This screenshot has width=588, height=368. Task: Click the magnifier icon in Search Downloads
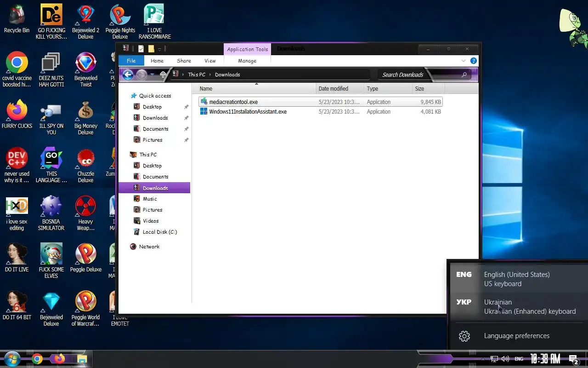[464, 75]
